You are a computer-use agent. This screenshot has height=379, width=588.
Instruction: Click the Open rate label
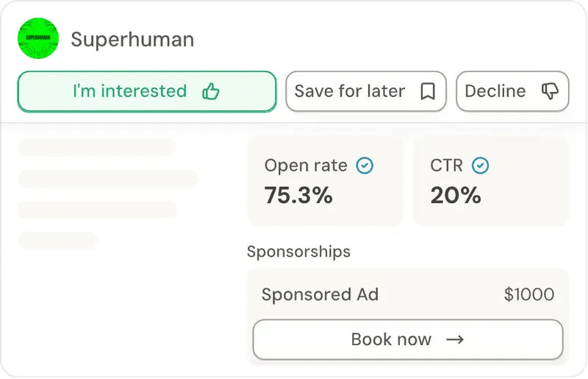coord(306,166)
